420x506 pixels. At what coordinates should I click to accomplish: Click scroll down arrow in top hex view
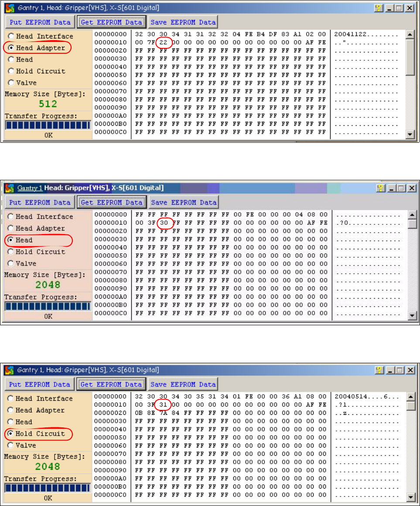tap(410, 134)
